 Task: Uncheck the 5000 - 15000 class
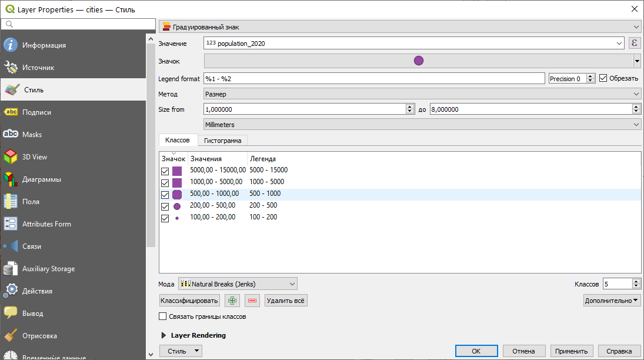click(x=165, y=171)
